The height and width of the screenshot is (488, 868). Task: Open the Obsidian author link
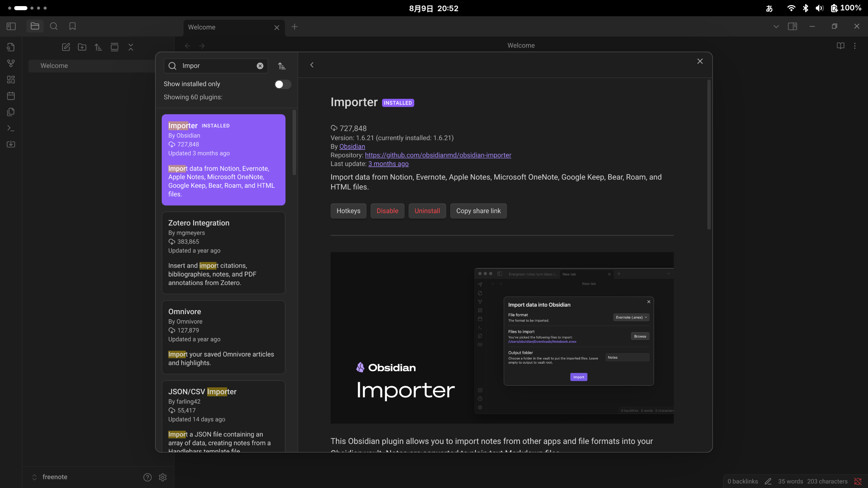pos(352,146)
